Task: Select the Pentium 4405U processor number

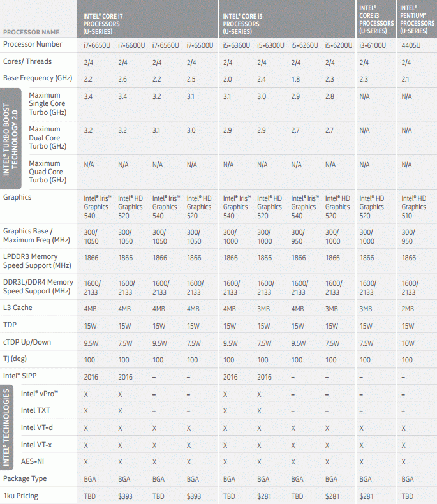Action: coord(411,45)
